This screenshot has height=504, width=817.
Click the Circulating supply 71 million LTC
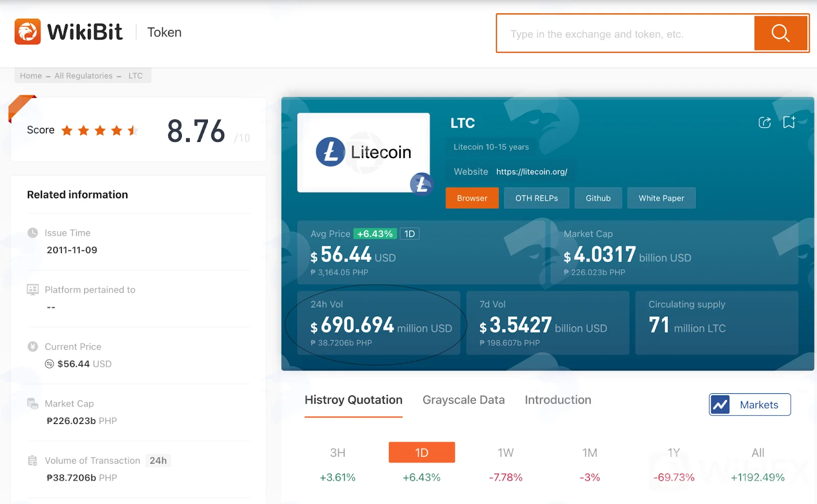(687, 325)
